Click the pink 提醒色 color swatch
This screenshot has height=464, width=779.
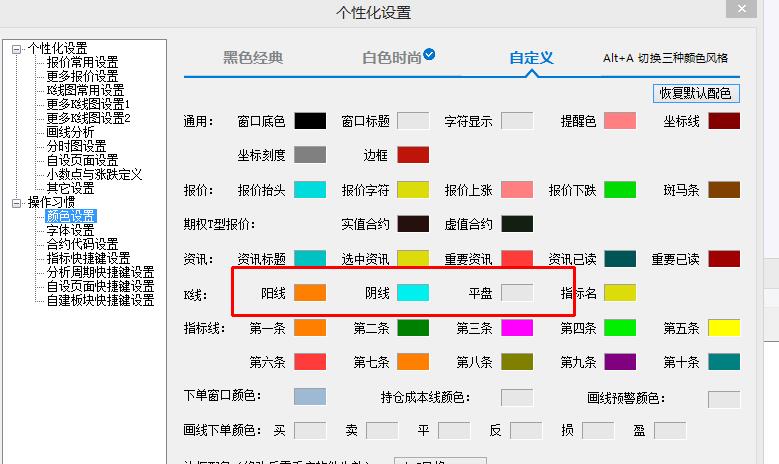pyautogui.click(x=620, y=121)
